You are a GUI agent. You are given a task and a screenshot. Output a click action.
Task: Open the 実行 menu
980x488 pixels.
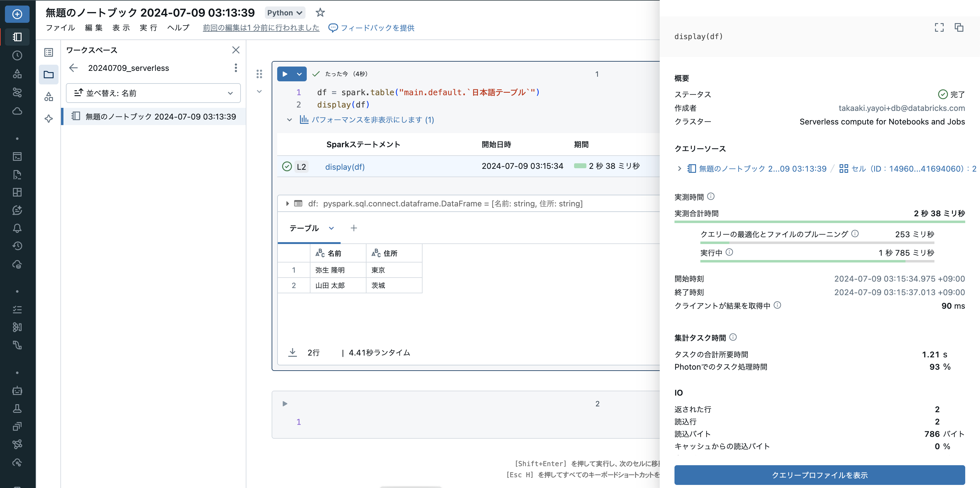(x=148, y=28)
